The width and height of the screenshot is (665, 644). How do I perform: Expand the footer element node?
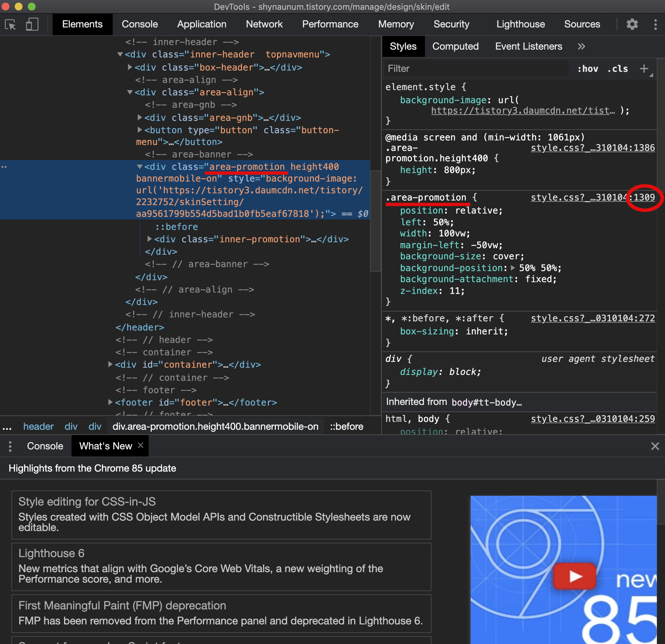click(110, 402)
